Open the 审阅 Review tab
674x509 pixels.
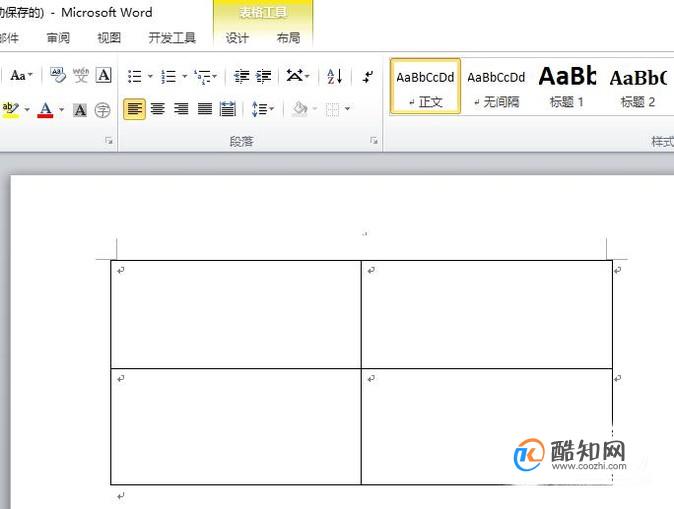tap(58, 38)
